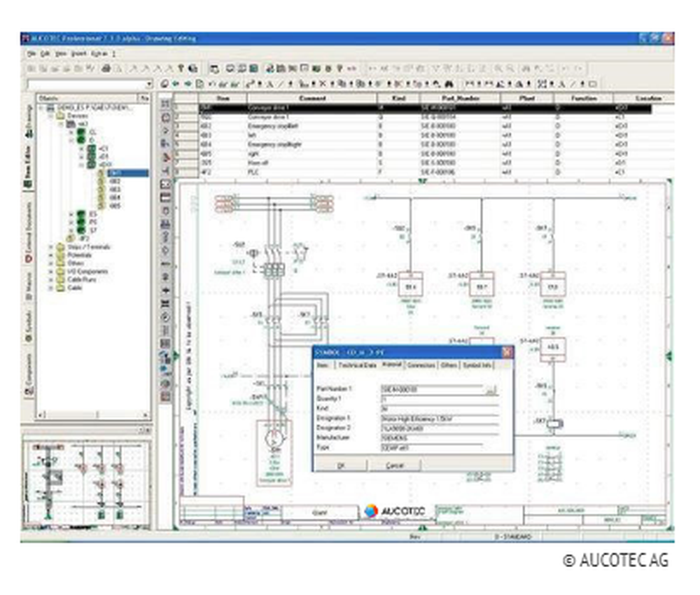Expand the Cable tree node
This screenshot has width=700, height=595.
[x=51, y=288]
